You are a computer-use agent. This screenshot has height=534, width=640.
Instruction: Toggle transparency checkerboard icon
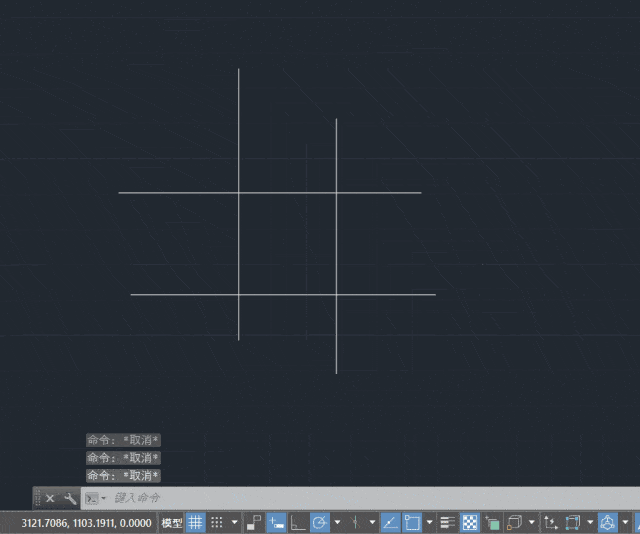pyautogui.click(x=470, y=522)
